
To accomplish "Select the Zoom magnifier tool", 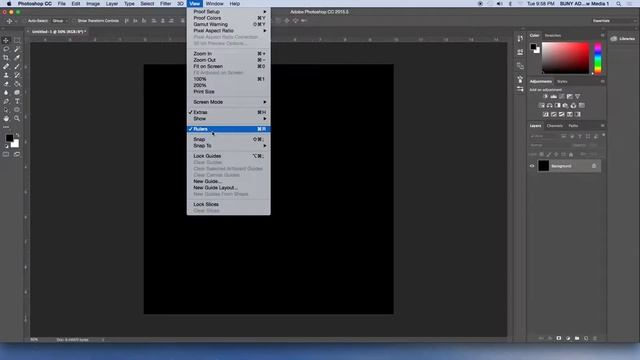I will 17,118.
